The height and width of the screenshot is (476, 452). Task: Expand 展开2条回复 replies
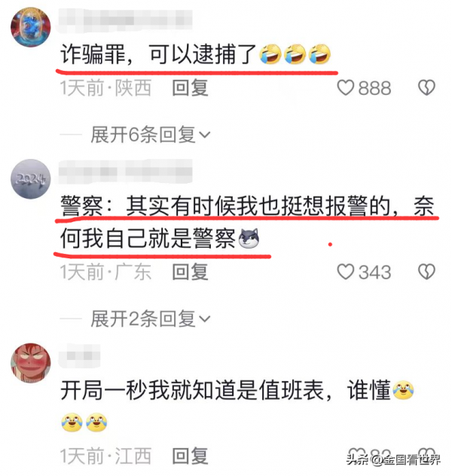[151, 319]
